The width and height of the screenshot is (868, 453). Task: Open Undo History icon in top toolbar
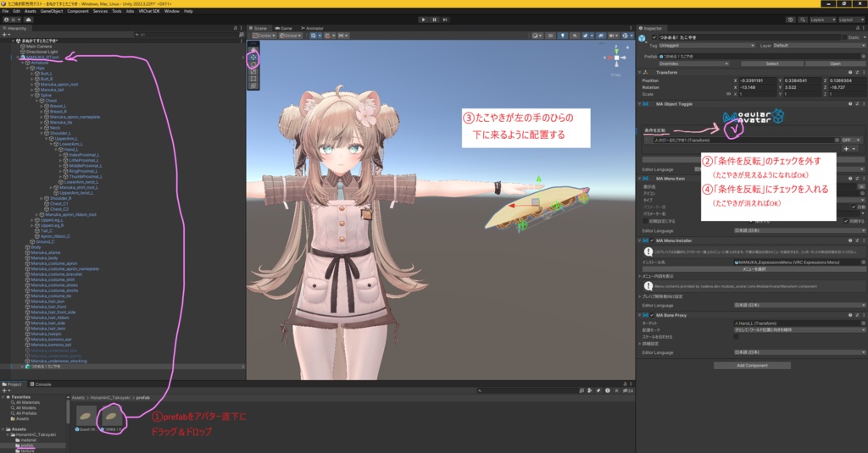point(790,19)
